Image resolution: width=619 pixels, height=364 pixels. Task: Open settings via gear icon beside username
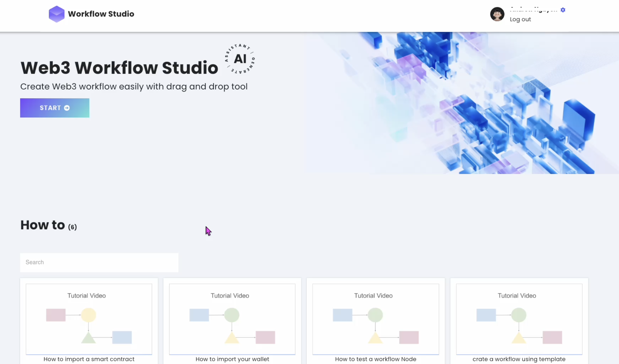click(563, 10)
